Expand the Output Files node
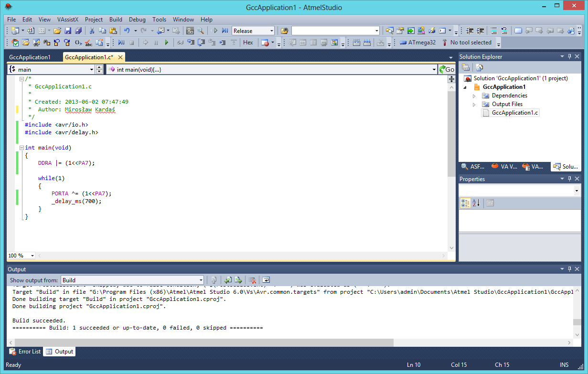Image resolution: width=588 pixels, height=374 pixels. pos(474,104)
